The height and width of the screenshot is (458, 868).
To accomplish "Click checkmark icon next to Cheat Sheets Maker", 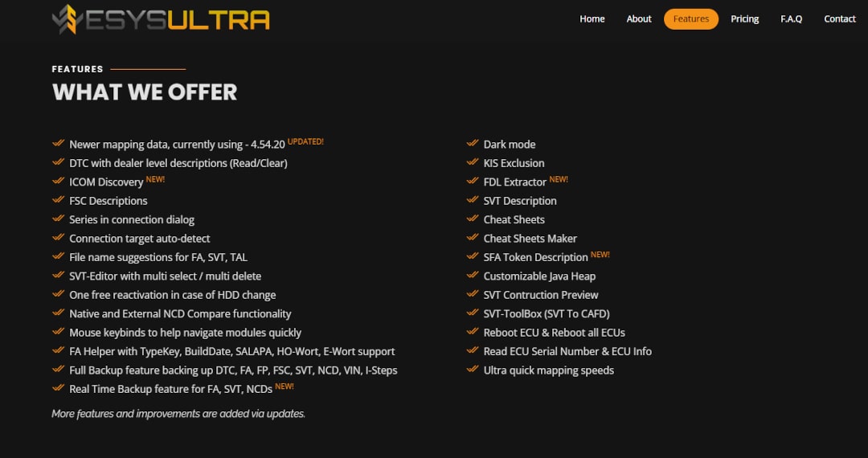I will (473, 238).
